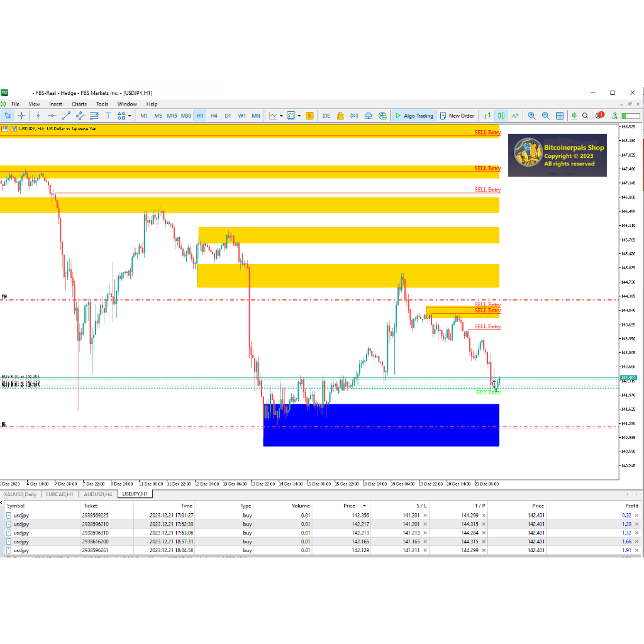Select the text label tool

(x=108, y=116)
